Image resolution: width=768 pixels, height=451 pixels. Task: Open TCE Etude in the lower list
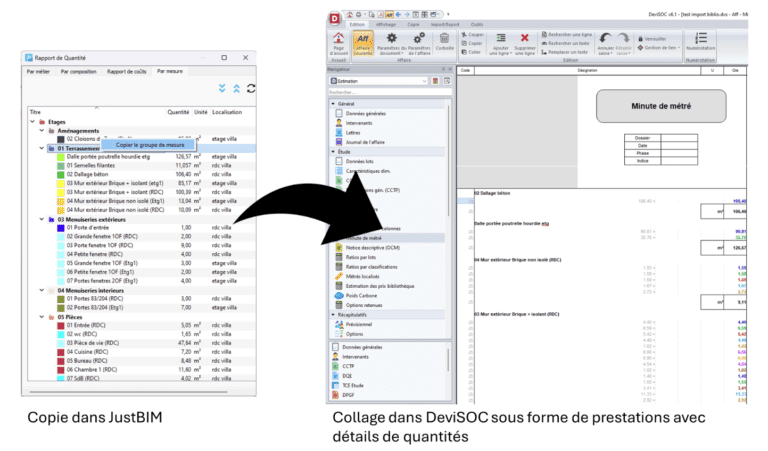[x=353, y=385]
